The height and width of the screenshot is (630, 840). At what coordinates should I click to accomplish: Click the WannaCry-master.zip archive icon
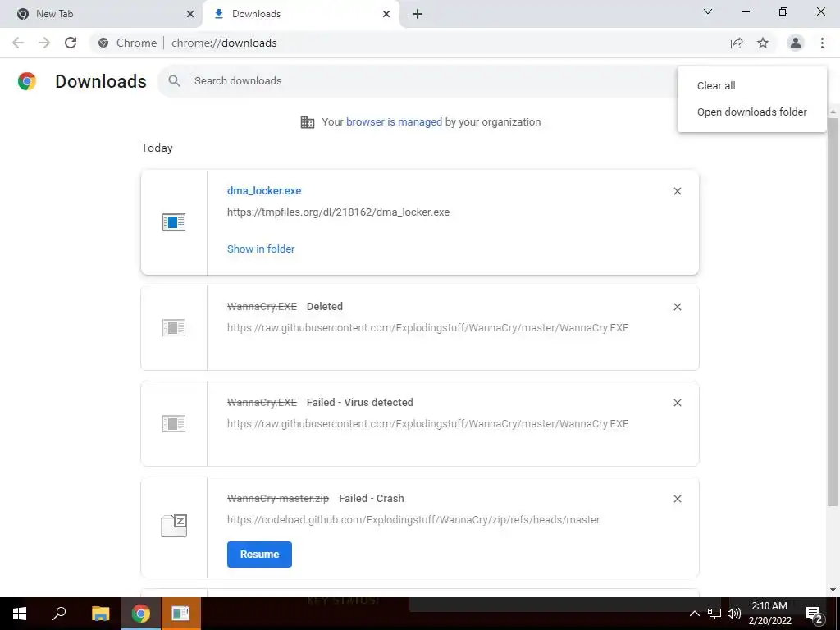174,526
